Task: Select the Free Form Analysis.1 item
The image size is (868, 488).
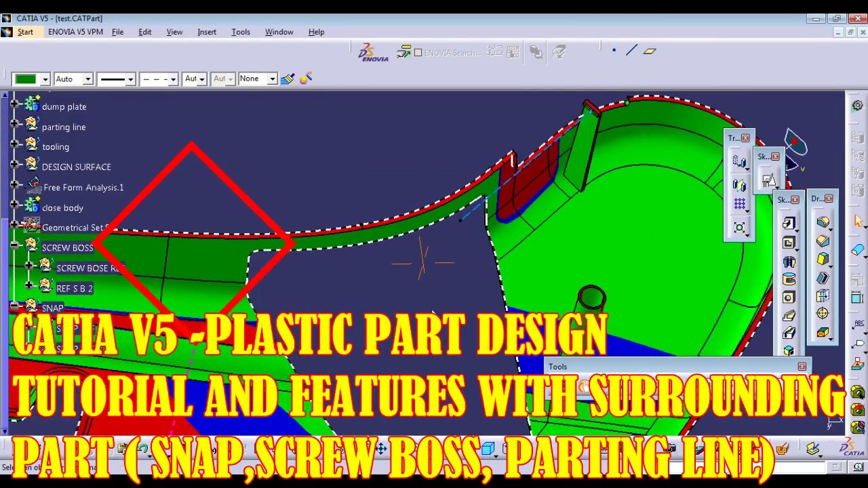Action: pyautogui.click(x=83, y=187)
